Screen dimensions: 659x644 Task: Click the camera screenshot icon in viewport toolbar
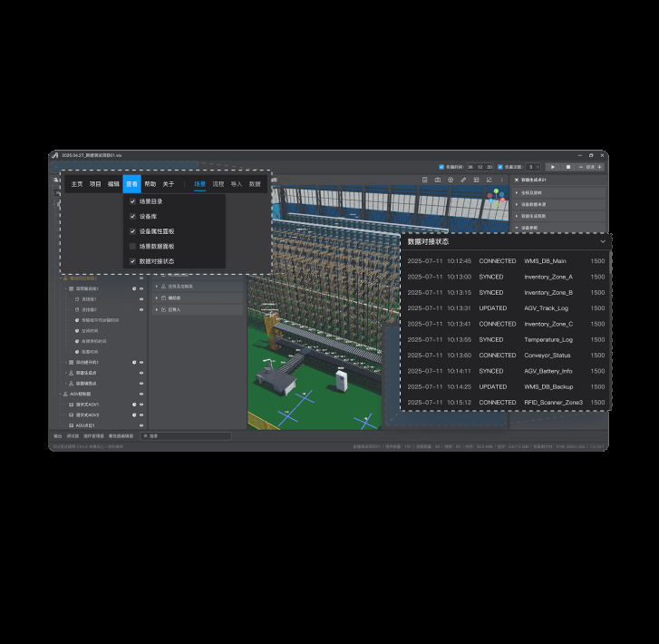click(x=438, y=180)
